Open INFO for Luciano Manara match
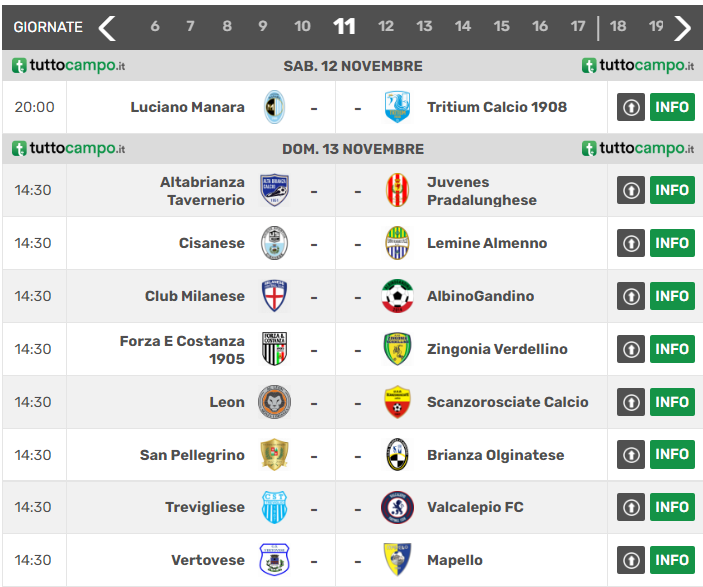The height and width of the screenshot is (587, 703). coord(672,107)
